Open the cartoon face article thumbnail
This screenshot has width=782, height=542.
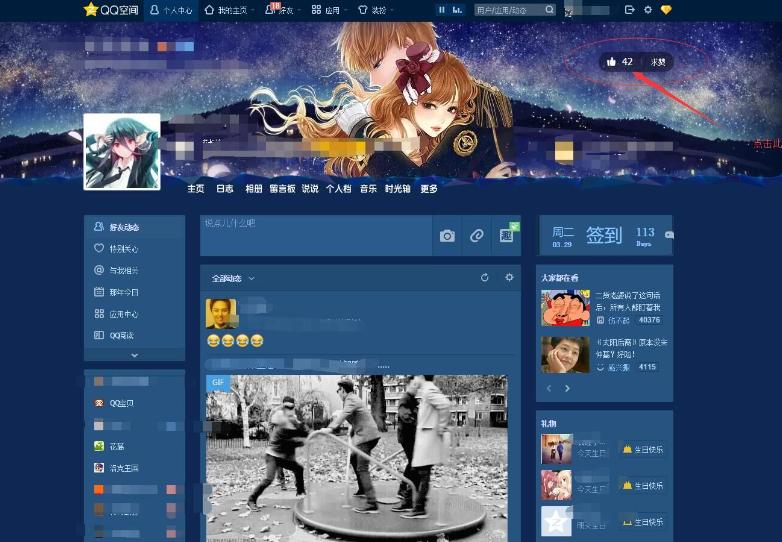(x=566, y=308)
